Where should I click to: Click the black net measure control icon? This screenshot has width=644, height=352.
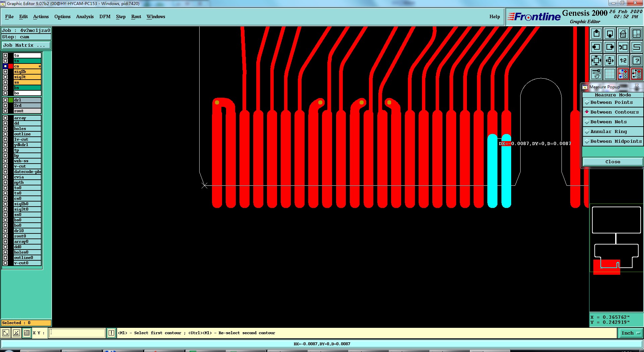pos(637,74)
